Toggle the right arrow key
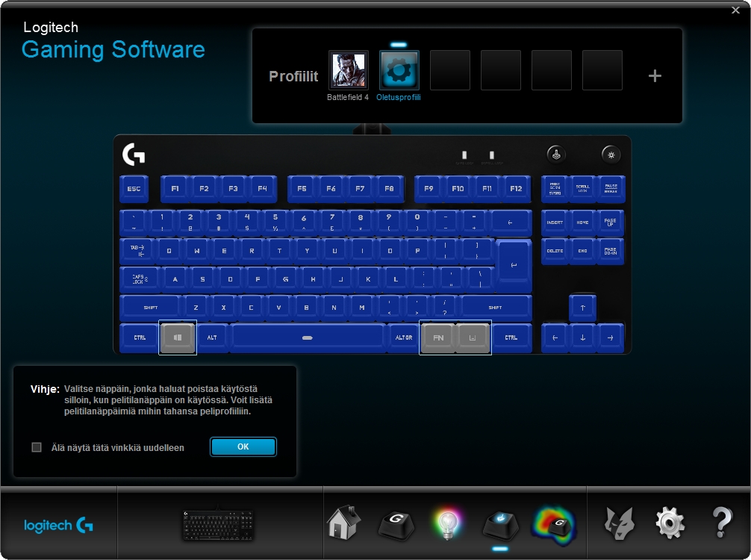Screen dimensions: 751x560 [x=610, y=337]
